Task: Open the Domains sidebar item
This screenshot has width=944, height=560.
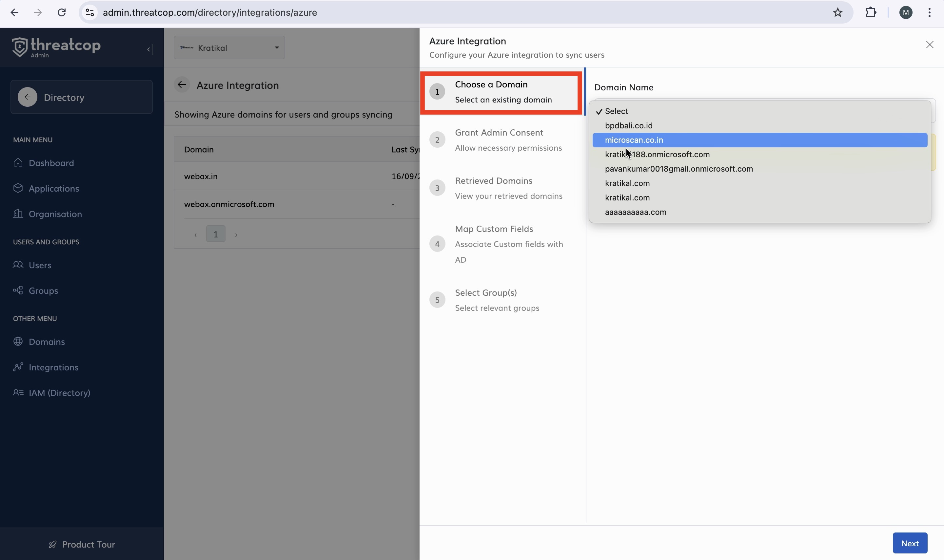Action: pos(47,342)
